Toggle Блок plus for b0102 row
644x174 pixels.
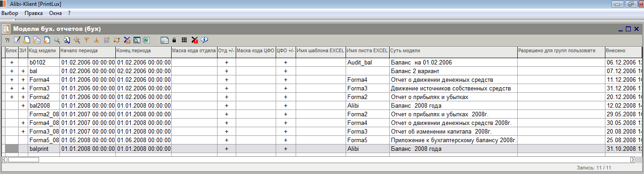pos(12,62)
